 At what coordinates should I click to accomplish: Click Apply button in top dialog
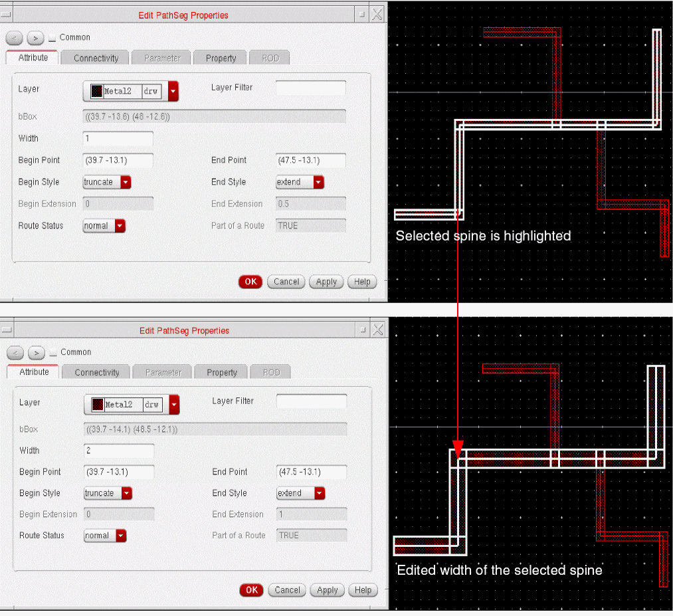(326, 282)
